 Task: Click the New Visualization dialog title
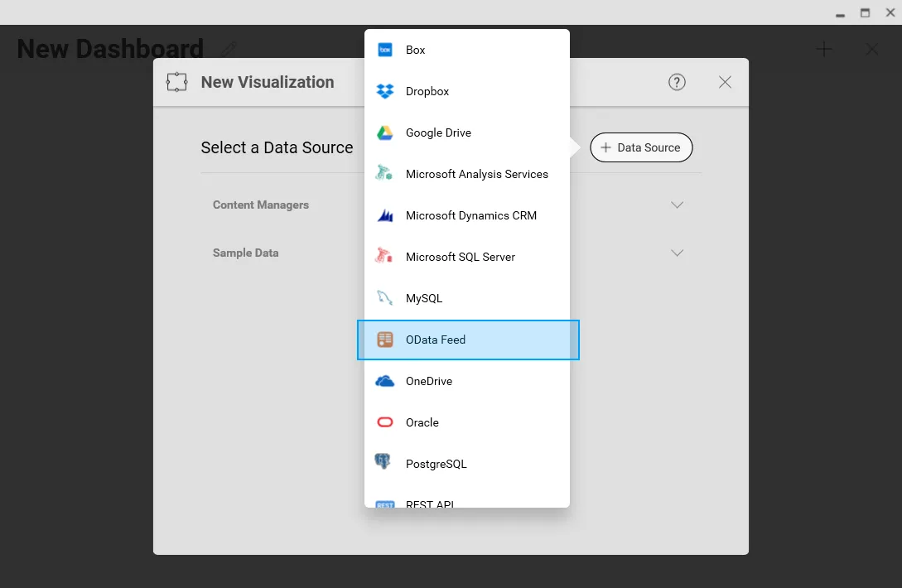click(268, 82)
